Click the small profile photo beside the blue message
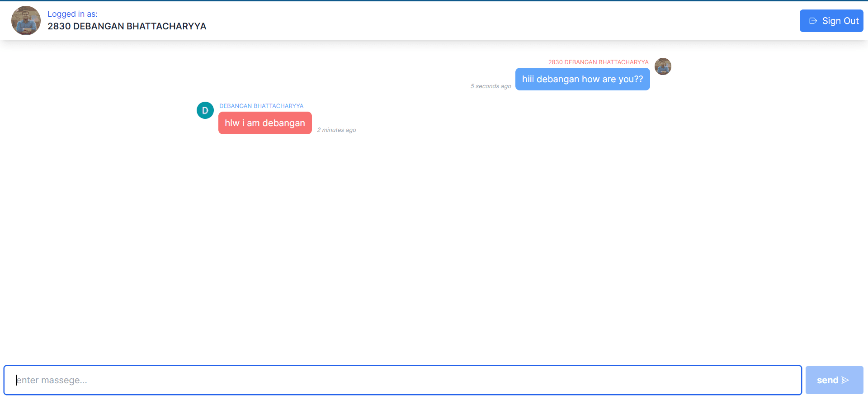Screen dimensions: 868x400 pyautogui.click(x=663, y=66)
